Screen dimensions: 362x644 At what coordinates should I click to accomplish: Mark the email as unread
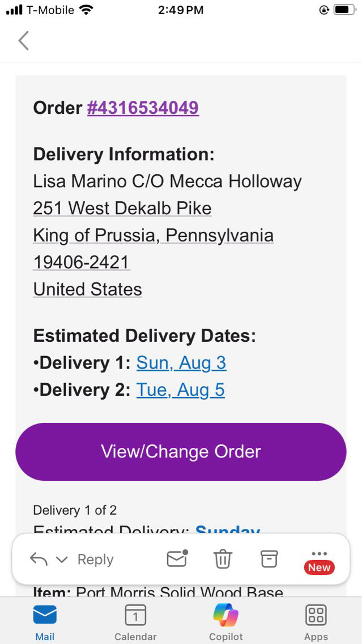click(x=177, y=559)
